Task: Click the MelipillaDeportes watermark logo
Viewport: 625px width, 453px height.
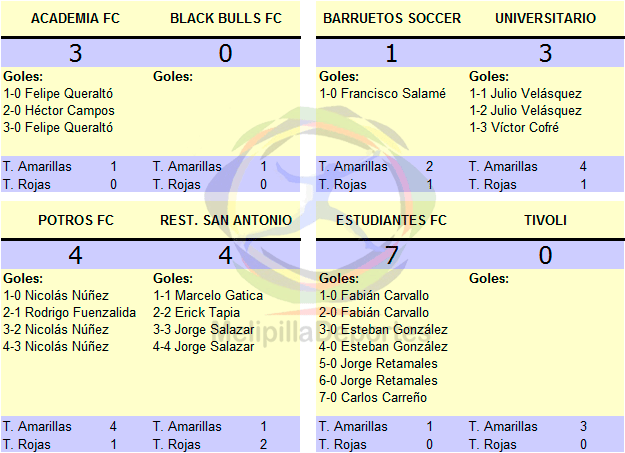Action: [x=320, y=223]
